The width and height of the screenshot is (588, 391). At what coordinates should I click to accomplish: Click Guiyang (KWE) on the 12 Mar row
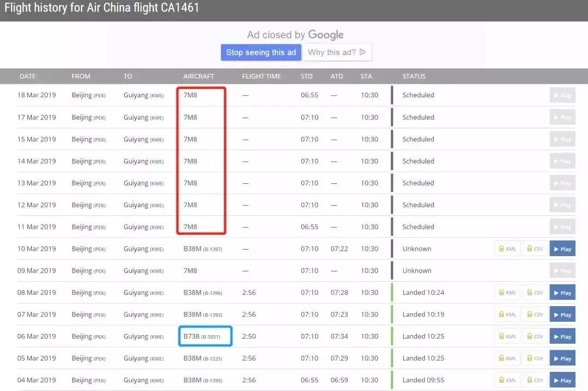click(x=143, y=204)
